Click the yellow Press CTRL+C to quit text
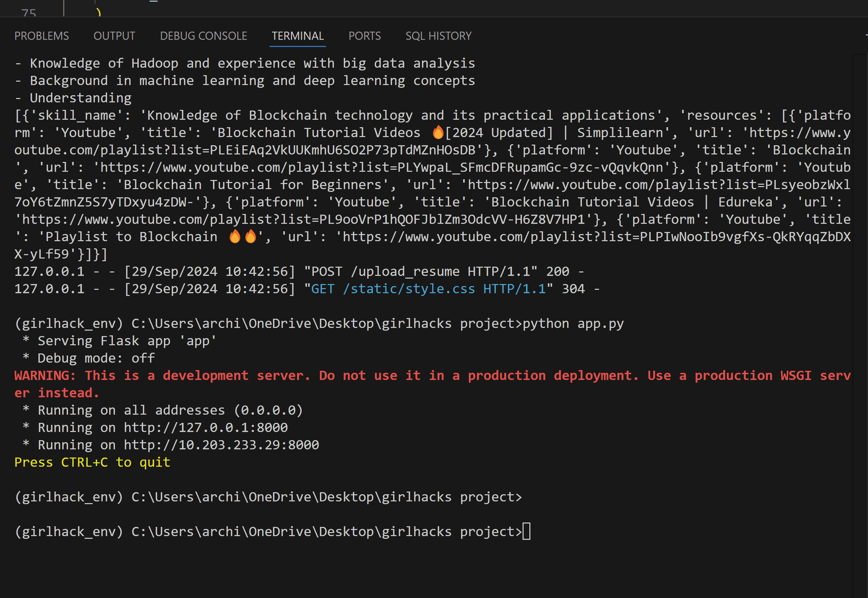The image size is (868, 598). [92, 462]
